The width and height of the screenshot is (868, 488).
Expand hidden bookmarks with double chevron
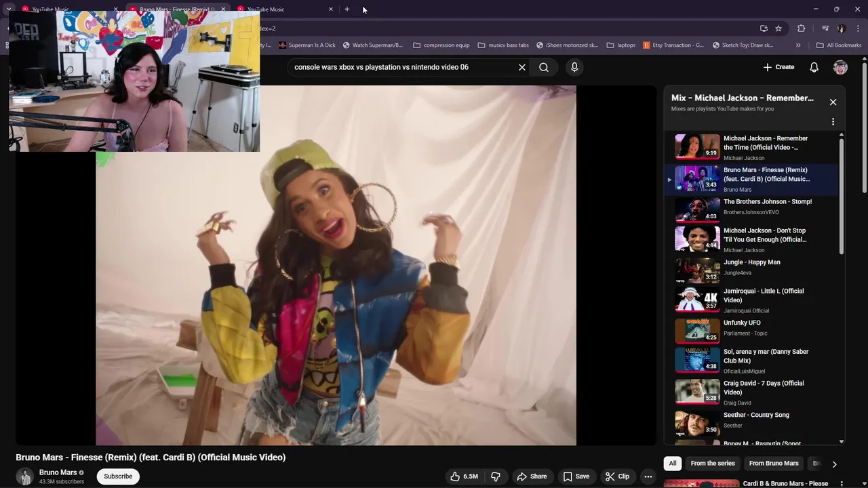click(x=798, y=45)
